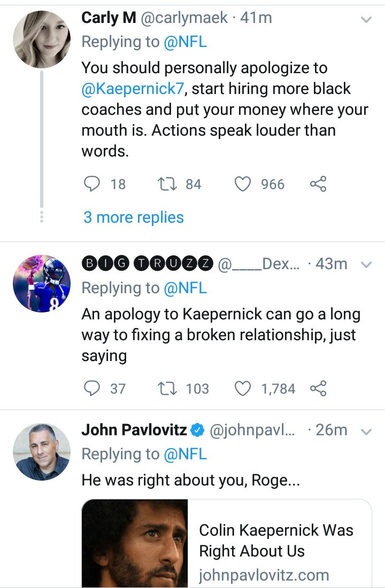
Task: Share Carly M's tweet
Action: tap(319, 184)
